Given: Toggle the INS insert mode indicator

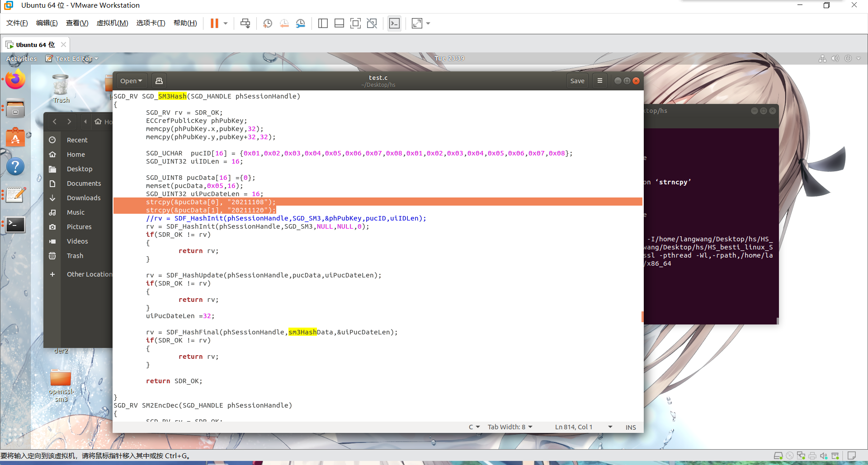Looking at the screenshot, I should pyautogui.click(x=631, y=427).
